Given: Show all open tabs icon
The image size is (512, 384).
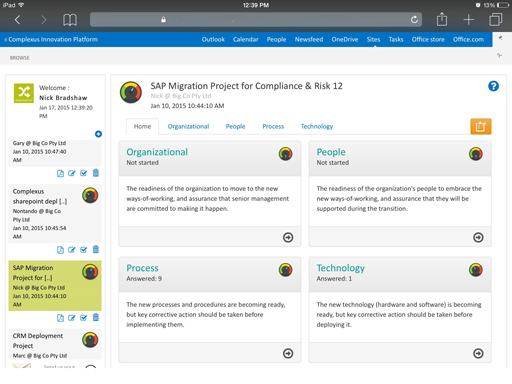Looking at the screenshot, I should click(x=496, y=19).
